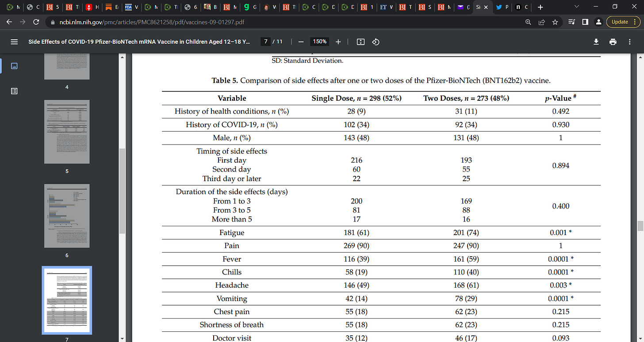Select page 5 thumbnail
644x342 pixels.
tap(67, 131)
